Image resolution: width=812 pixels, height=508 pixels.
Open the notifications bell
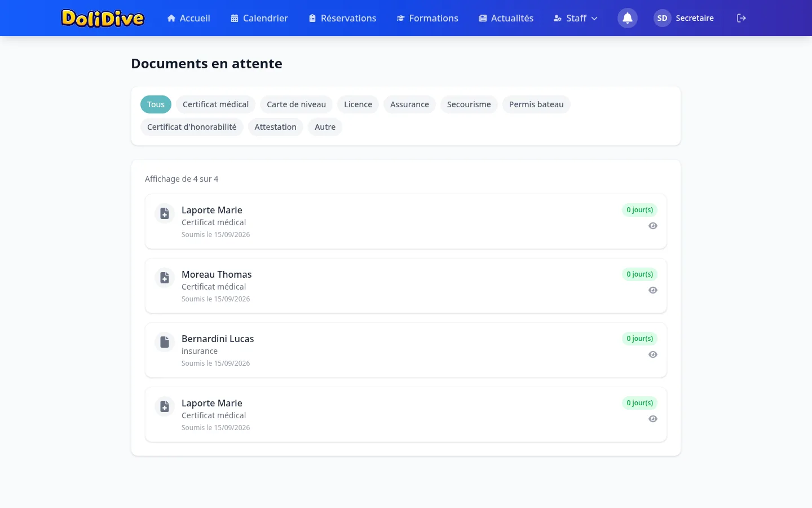[627, 18]
